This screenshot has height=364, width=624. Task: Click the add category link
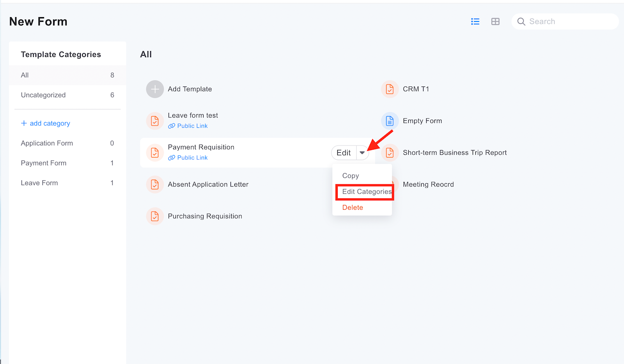tap(46, 123)
